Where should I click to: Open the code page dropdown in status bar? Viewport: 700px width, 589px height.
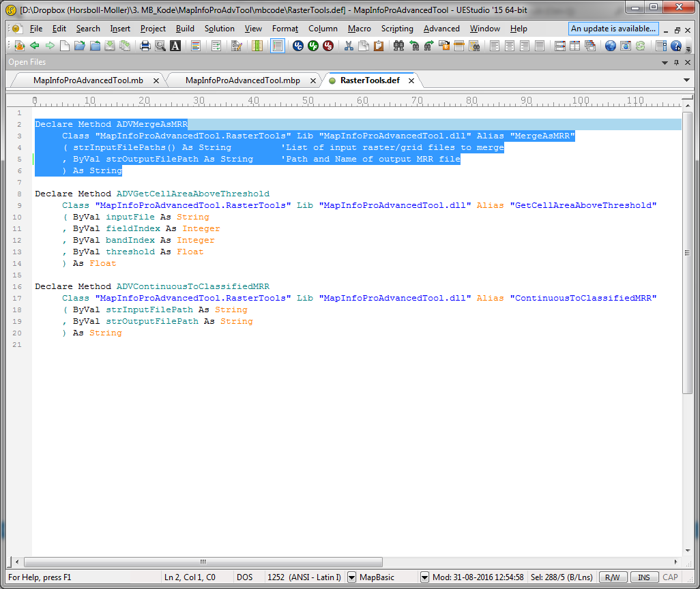[352, 577]
